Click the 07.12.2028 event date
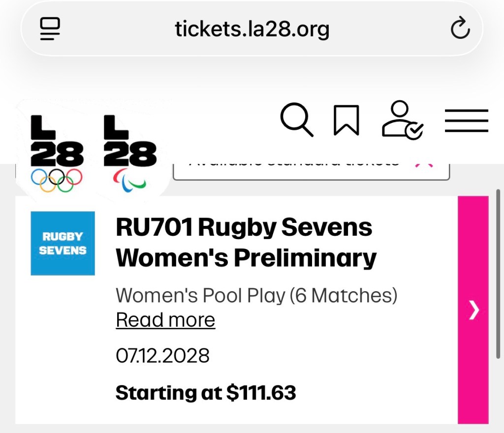The width and height of the screenshot is (504, 433). [162, 355]
